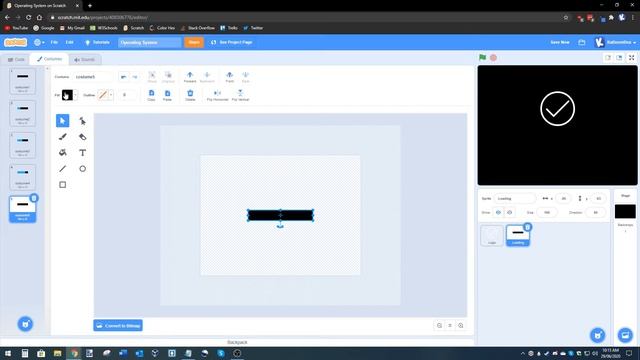
Task: Open the Outline color dropdown arrow
Action: click(111, 95)
